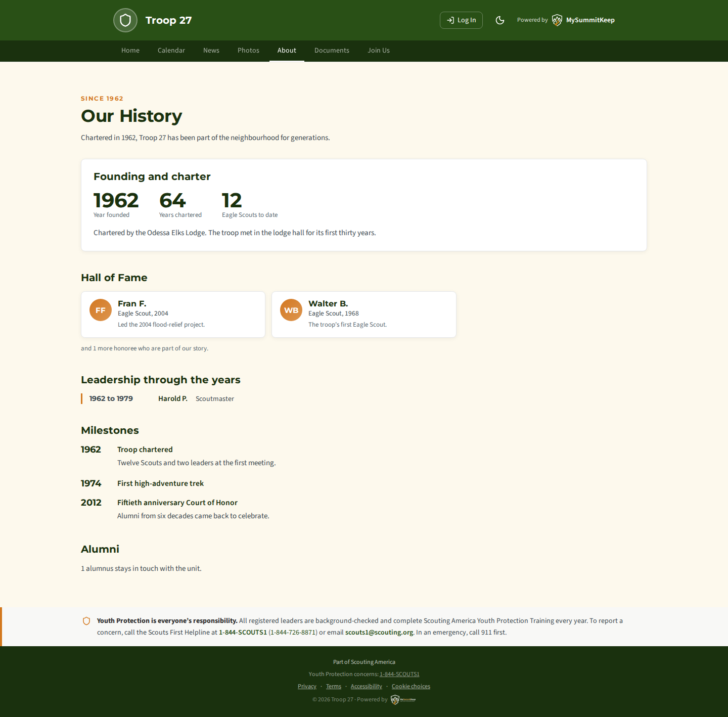
Task: Click the Walter B. name
Action: pyautogui.click(x=328, y=303)
